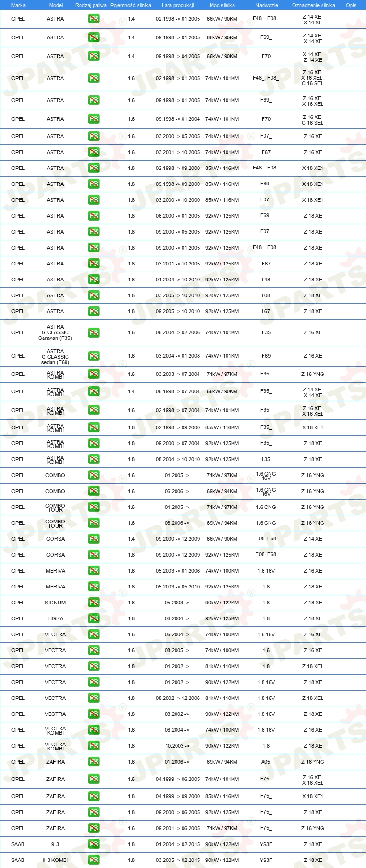Image resolution: width=366 pixels, height=868 pixels.
Task: Click the fuel icon in the ASTRA KOMBI 71kW Z 16 YNG row
Action: tap(94, 374)
